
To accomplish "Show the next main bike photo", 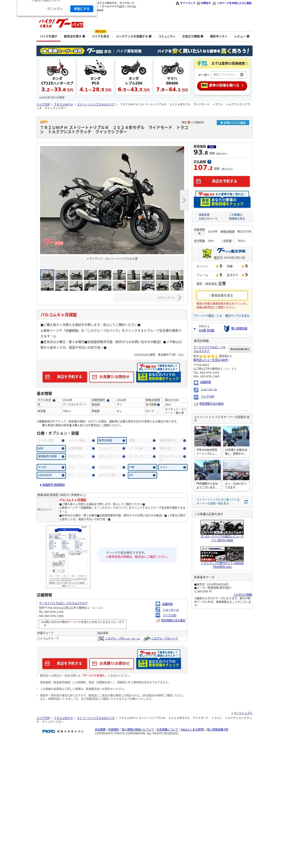I will [x=184, y=200].
